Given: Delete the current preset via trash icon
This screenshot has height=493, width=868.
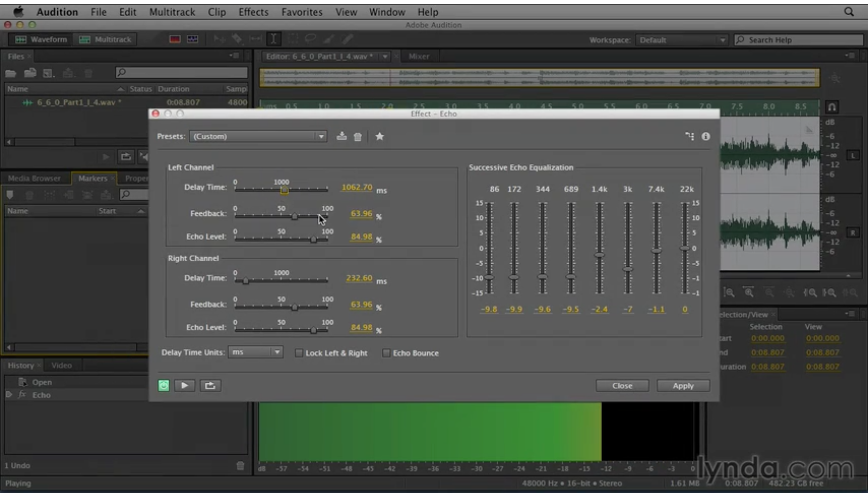Looking at the screenshot, I should click(357, 136).
